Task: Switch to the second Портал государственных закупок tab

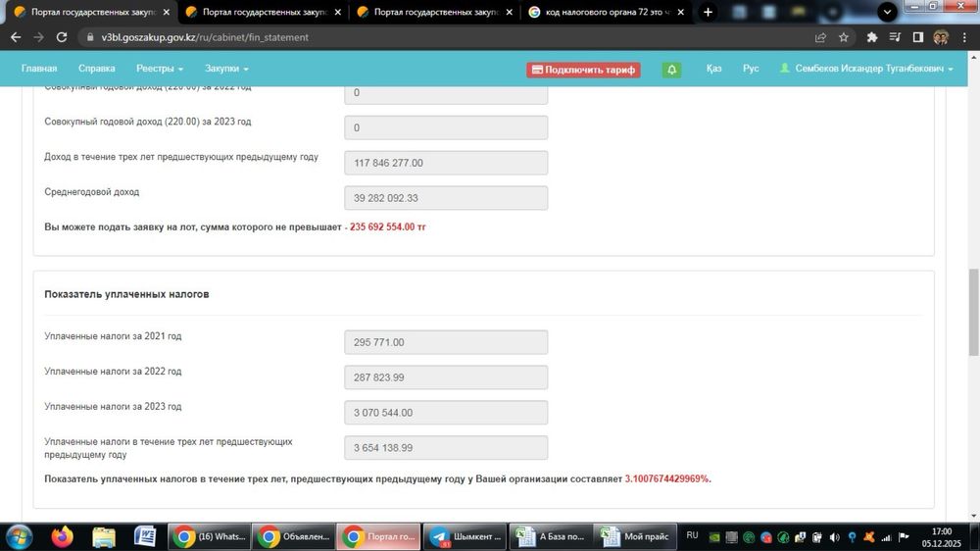Action: click(263, 12)
